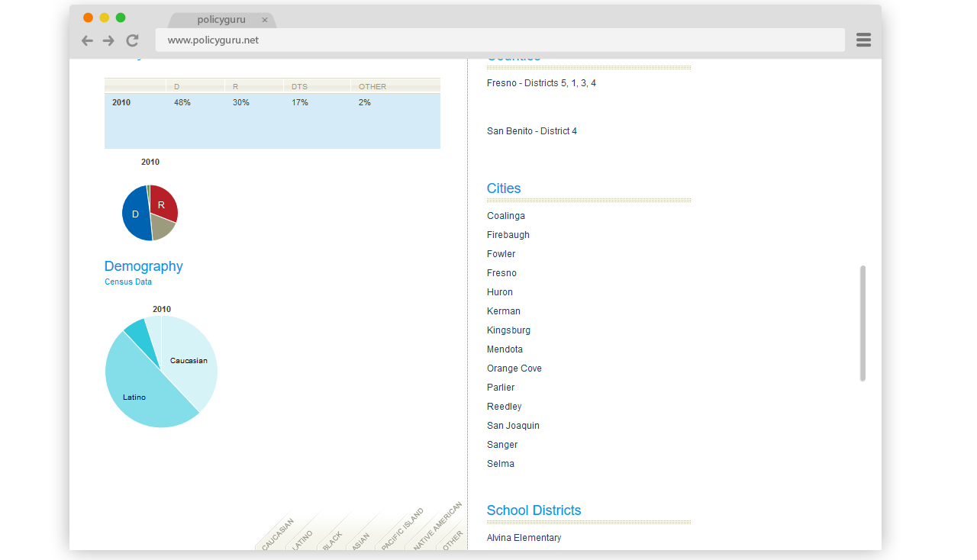Open Alvina Elementary school district

pyautogui.click(x=524, y=538)
